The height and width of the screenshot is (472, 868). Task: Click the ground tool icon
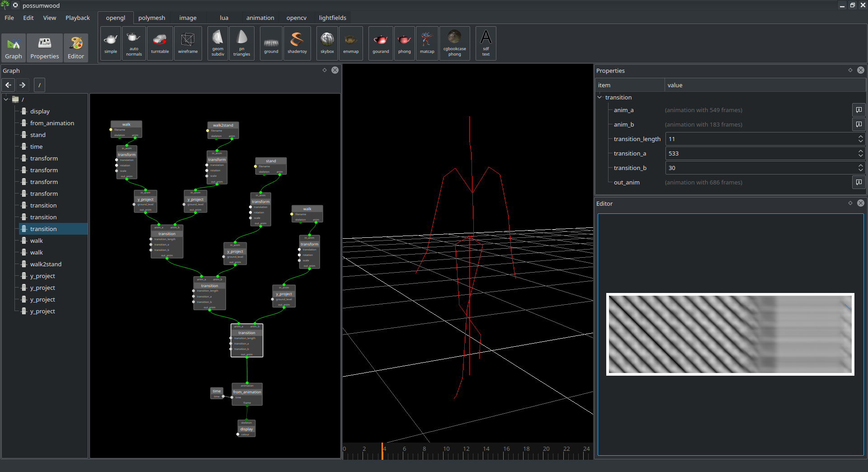[x=271, y=43]
